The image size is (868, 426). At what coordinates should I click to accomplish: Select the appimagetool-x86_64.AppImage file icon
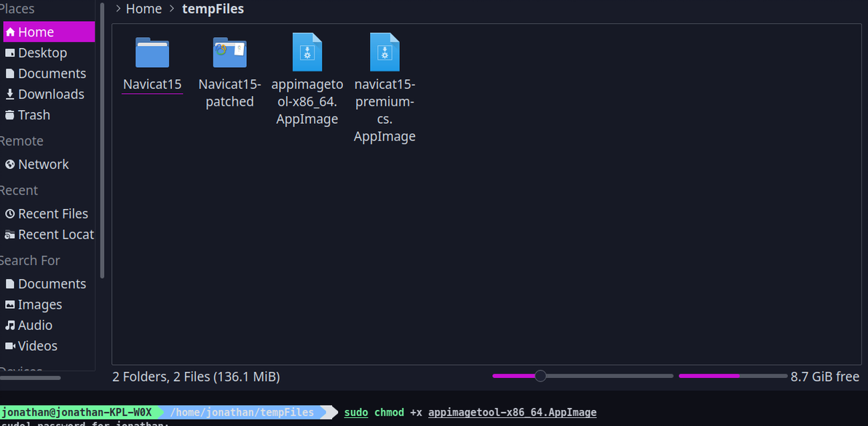tap(307, 52)
